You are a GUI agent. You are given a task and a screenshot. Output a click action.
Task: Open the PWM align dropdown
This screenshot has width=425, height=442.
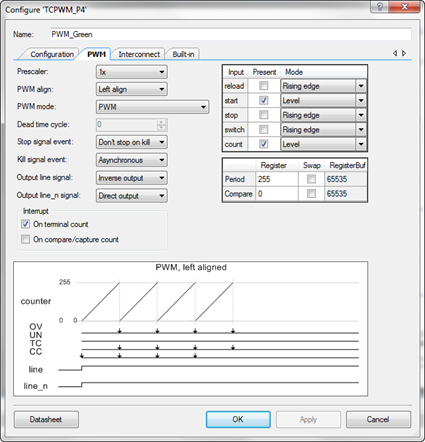click(x=132, y=89)
